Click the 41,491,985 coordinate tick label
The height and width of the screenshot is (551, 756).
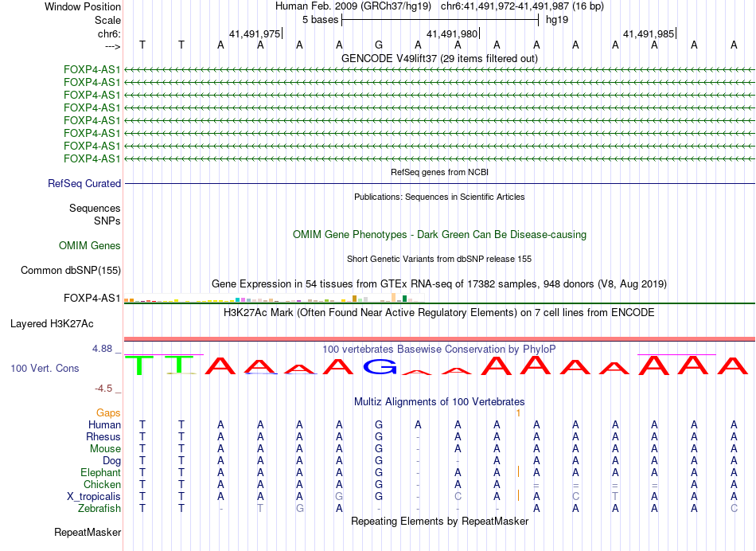click(649, 33)
